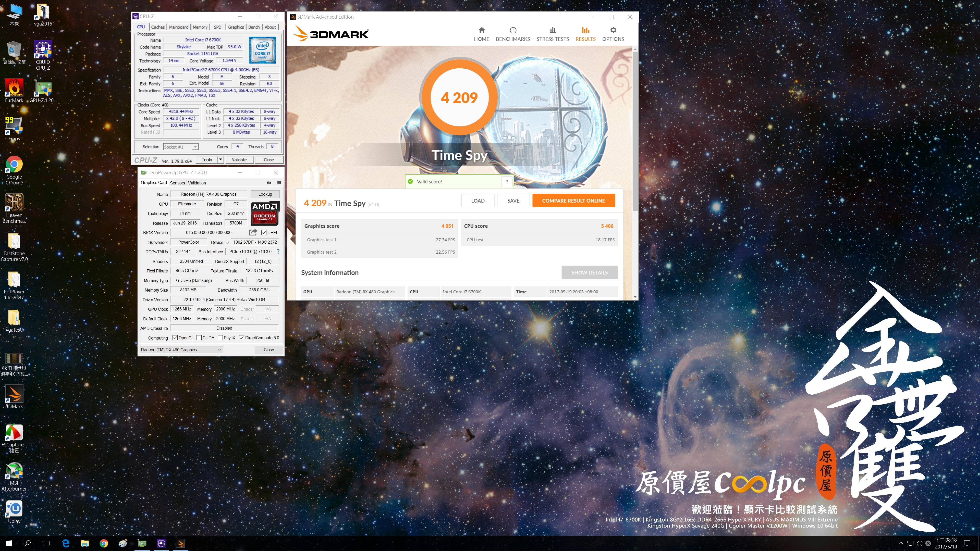Click SHOW DETAILS in System information
This screenshot has height=551, width=980.
click(589, 273)
